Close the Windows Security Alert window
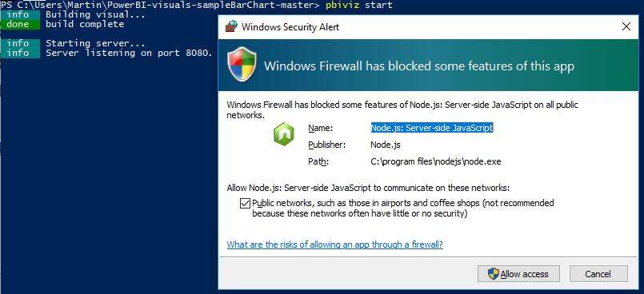Screen dimensions: 644x294 click(x=626, y=27)
